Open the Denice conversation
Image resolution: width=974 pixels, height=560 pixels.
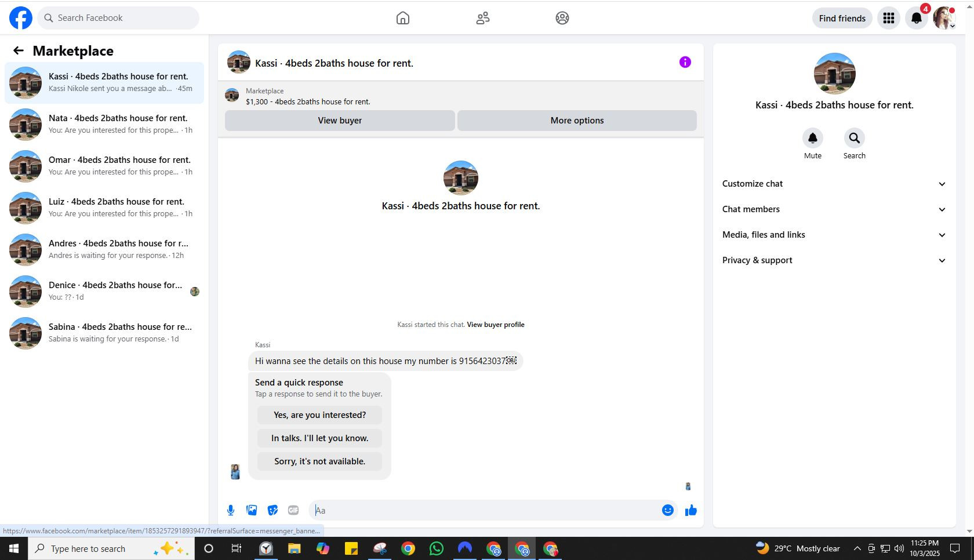(104, 291)
